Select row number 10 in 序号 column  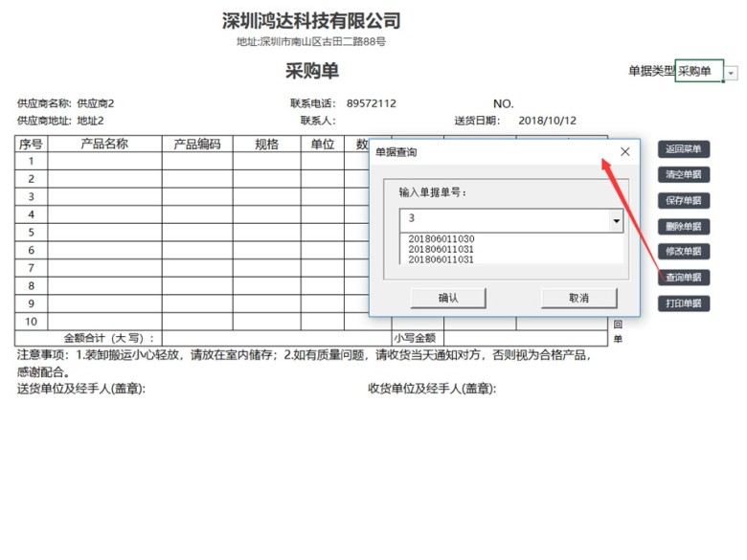point(31,322)
